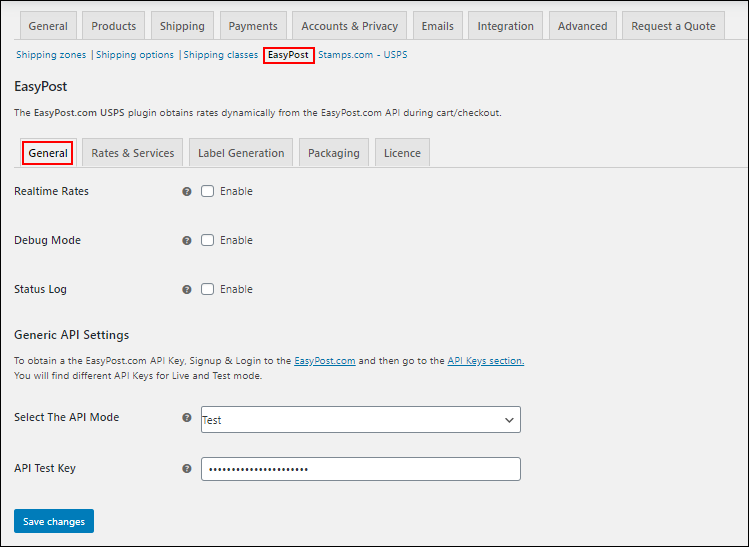Image resolution: width=749 pixels, height=547 pixels.
Task: Open the Accounts & Privacy tab
Action: click(x=350, y=26)
